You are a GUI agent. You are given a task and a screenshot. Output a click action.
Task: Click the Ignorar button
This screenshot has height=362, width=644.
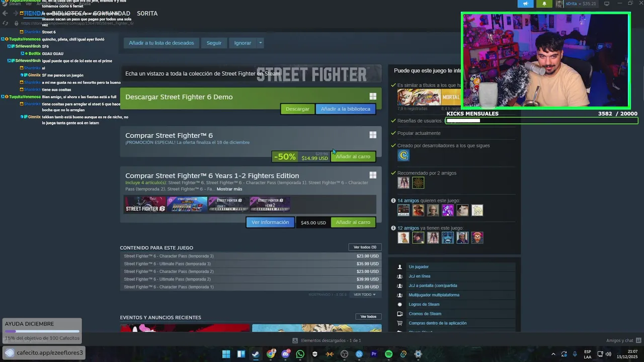[243, 43]
